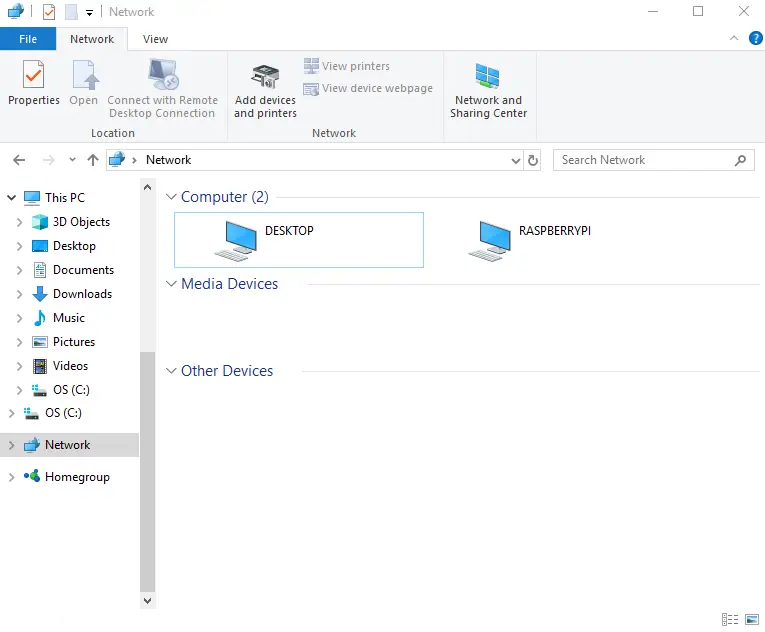Open the address bar history dropdown
The height and width of the screenshot is (632, 765).
[516, 161]
